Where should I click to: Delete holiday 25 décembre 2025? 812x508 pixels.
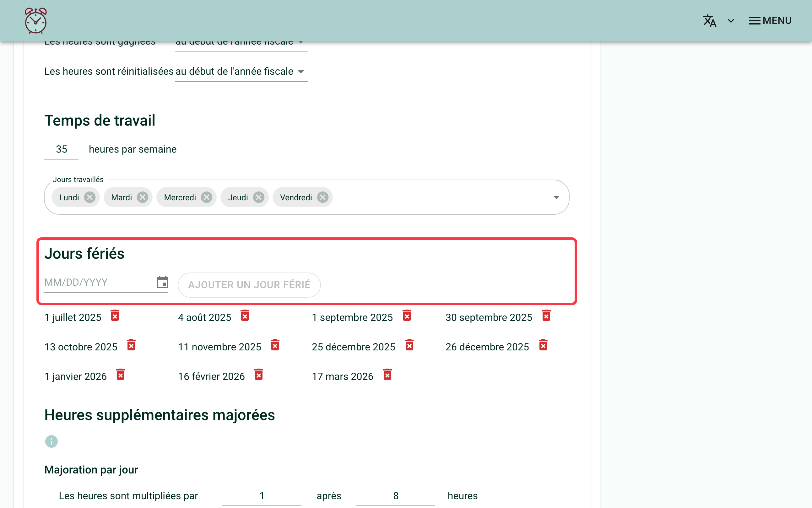(x=409, y=345)
